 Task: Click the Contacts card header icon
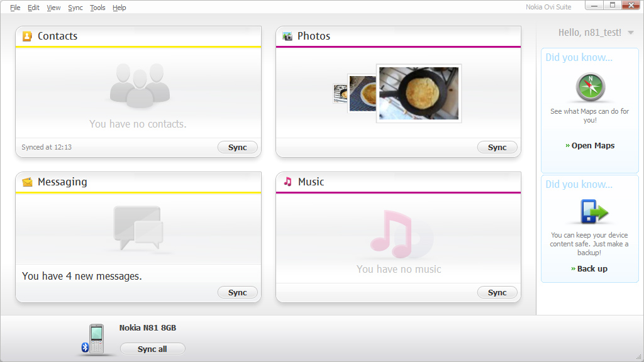(27, 36)
